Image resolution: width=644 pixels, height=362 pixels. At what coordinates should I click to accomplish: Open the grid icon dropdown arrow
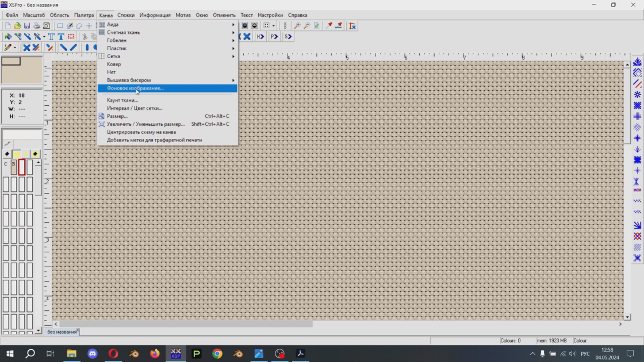(274, 26)
